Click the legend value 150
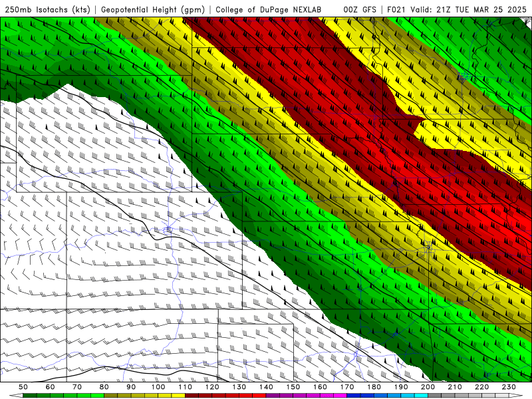The image size is (532, 399). 293,387
